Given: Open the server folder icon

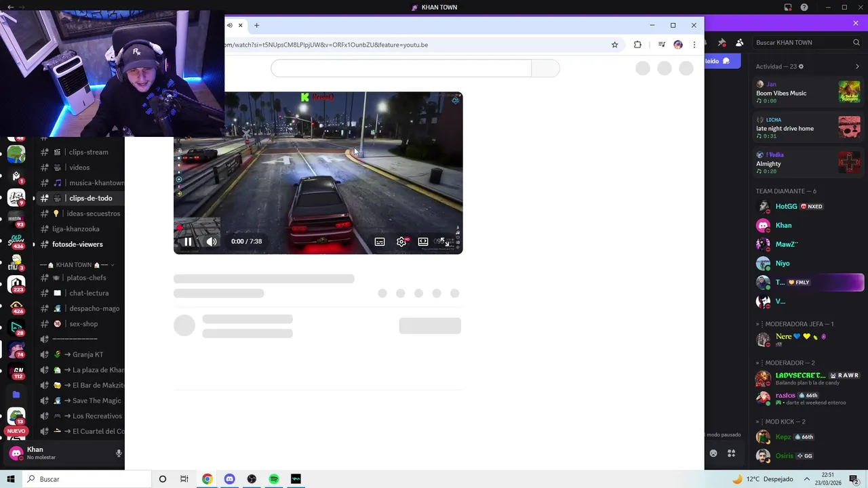Looking at the screenshot, I should (x=16, y=394).
